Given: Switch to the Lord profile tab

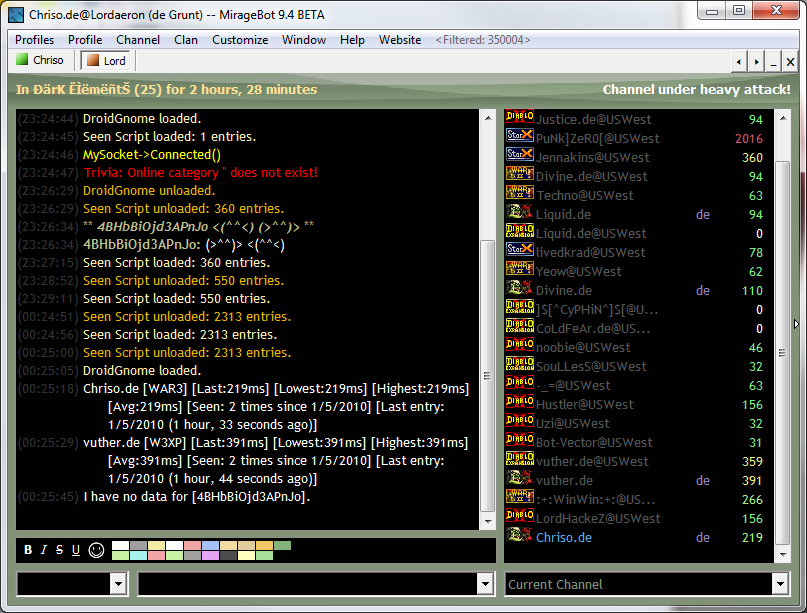Looking at the screenshot, I should (x=106, y=61).
